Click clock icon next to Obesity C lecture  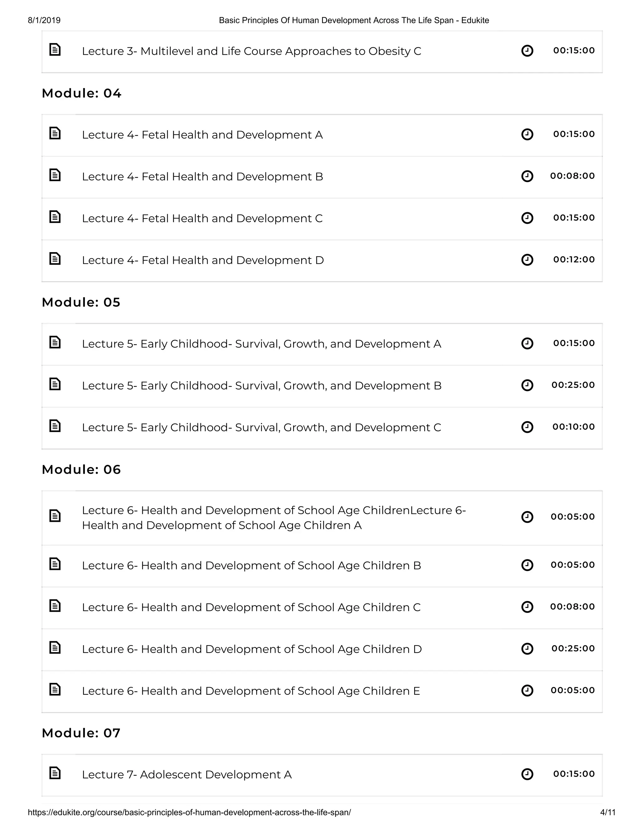tap(527, 51)
